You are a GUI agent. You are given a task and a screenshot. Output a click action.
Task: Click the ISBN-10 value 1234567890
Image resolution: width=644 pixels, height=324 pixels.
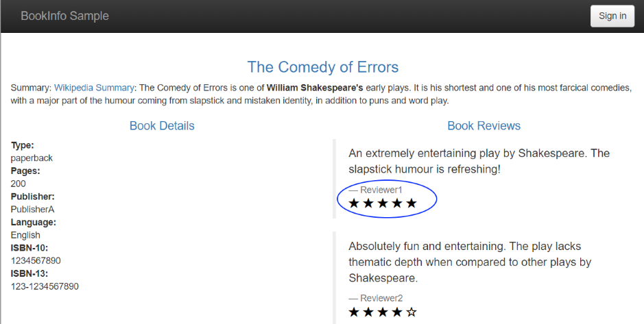[x=36, y=260]
